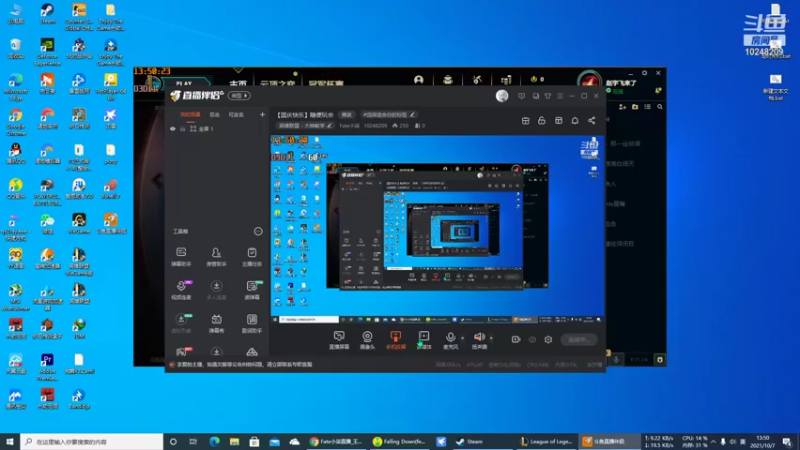Screen dimensions: 800x450
Task: Open 读弹幕 tool in the toolbox
Action: (252, 290)
